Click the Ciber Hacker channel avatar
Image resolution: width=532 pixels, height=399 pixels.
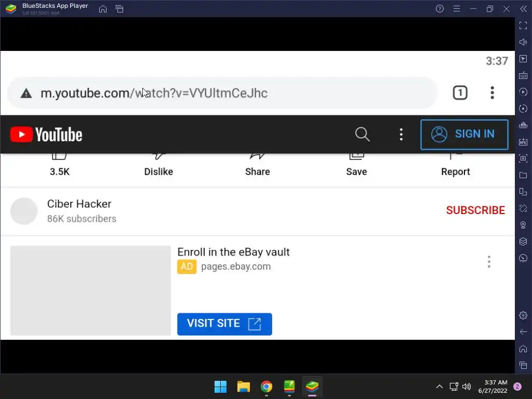click(24, 211)
